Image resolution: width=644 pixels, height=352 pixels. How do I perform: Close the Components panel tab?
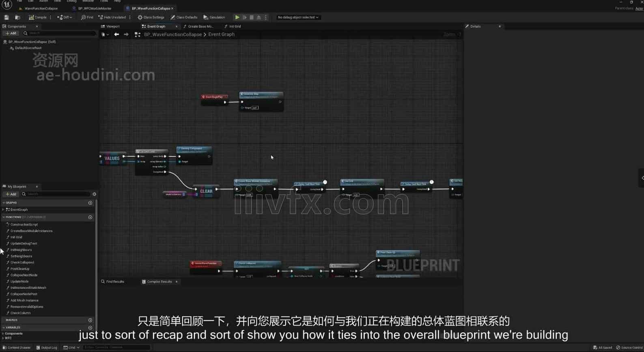click(37, 26)
